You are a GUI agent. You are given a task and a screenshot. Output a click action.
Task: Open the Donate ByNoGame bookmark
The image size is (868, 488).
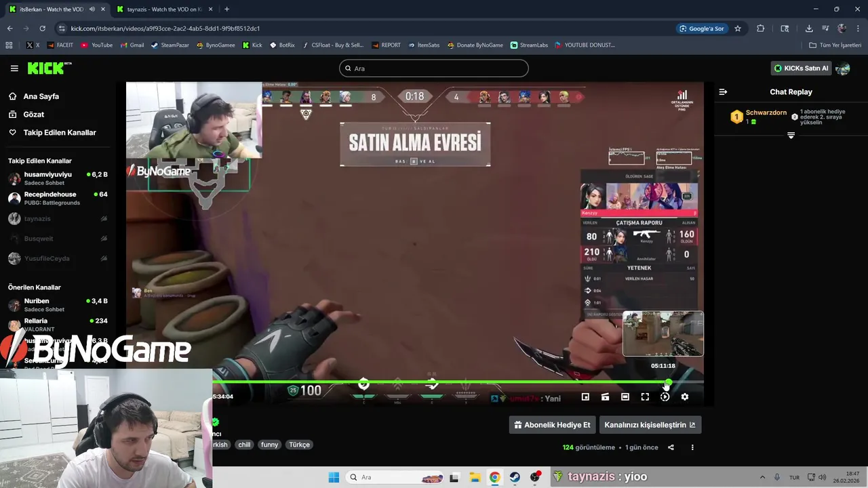[475, 45]
